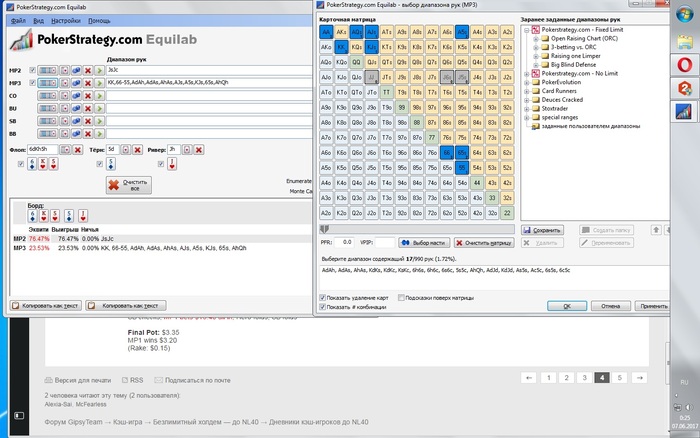
Task: Open the range selector for MP2
Action: pos(47,70)
